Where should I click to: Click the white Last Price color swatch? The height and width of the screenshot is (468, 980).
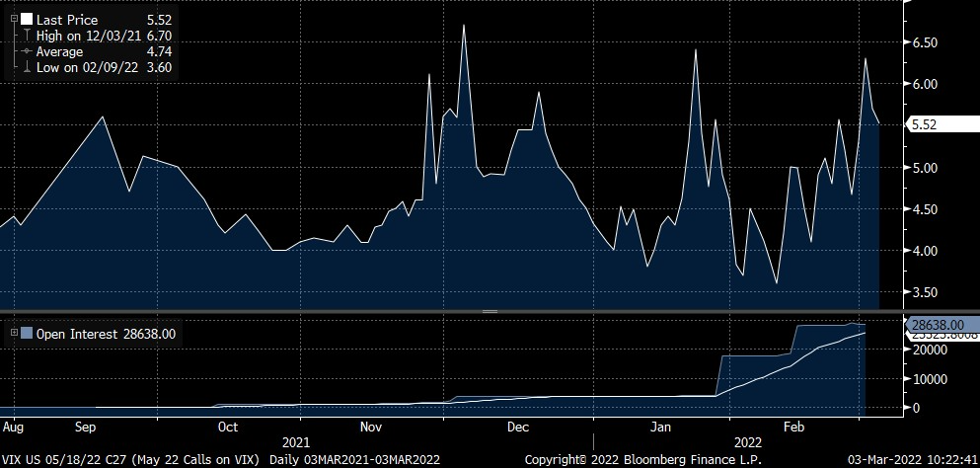(27, 19)
